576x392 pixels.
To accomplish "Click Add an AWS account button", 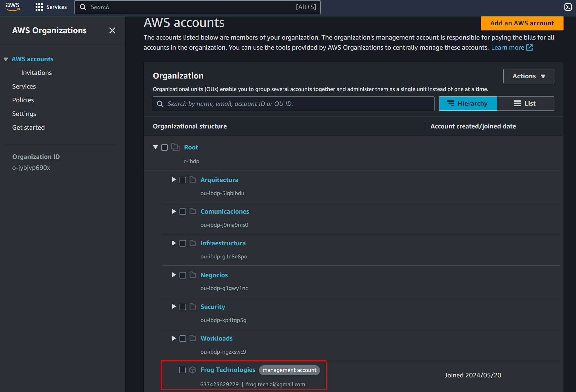I will (x=522, y=23).
